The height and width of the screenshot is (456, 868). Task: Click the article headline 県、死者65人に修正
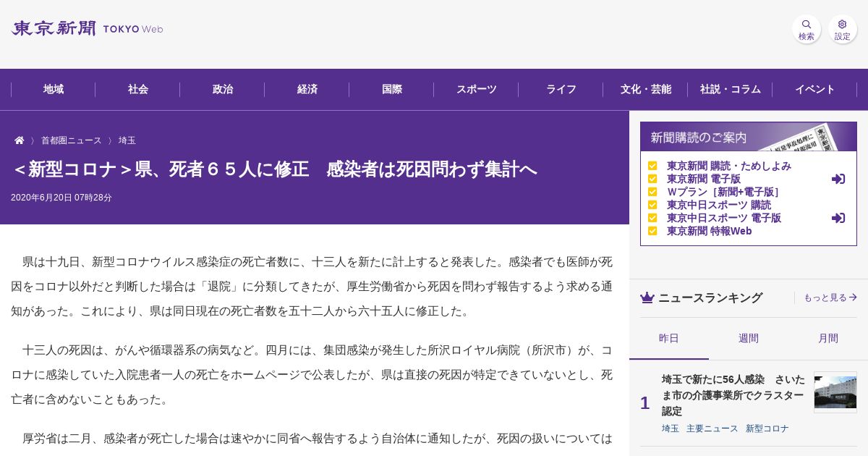275,169
